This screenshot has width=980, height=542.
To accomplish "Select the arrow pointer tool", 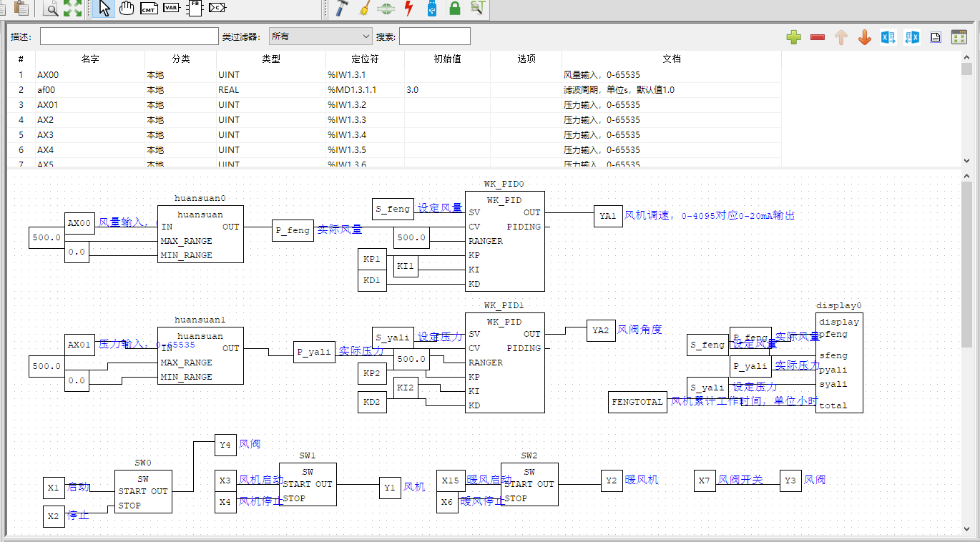I will pos(104,9).
